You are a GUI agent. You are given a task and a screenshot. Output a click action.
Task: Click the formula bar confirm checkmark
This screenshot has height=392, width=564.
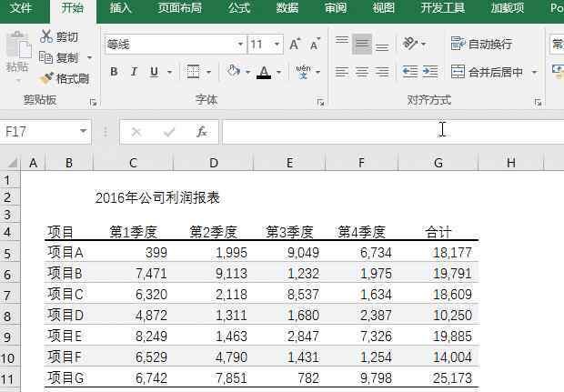pyautogui.click(x=168, y=132)
